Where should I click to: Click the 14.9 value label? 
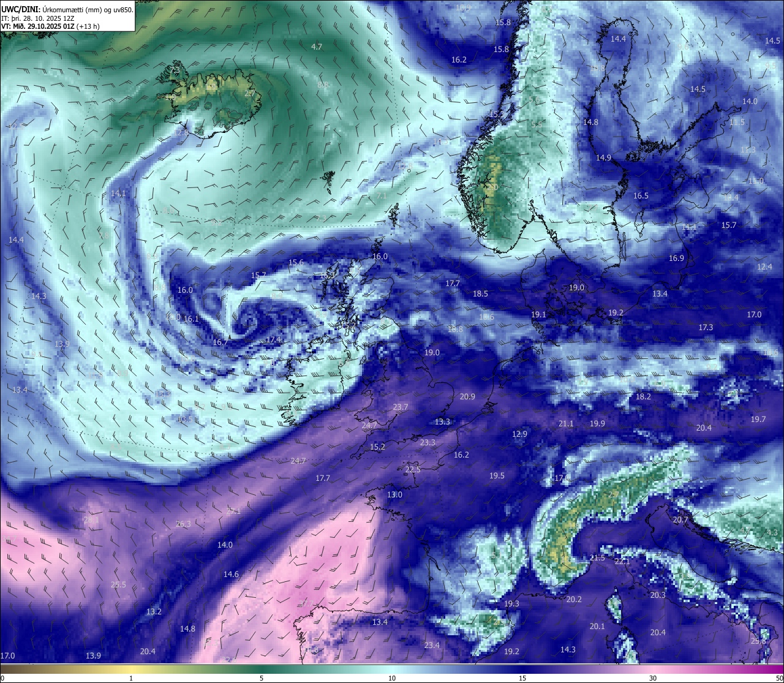click(x=603, y=158)
